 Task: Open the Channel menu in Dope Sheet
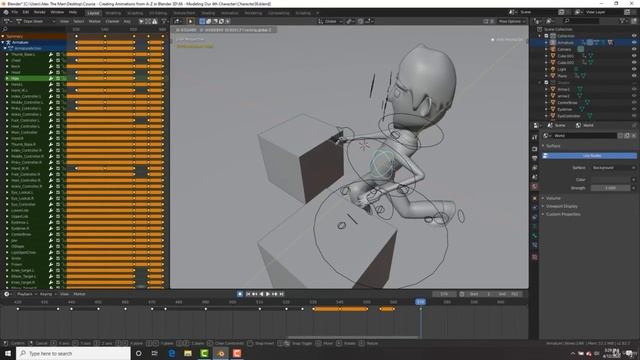pyautogui.click(x=112, y=21)
